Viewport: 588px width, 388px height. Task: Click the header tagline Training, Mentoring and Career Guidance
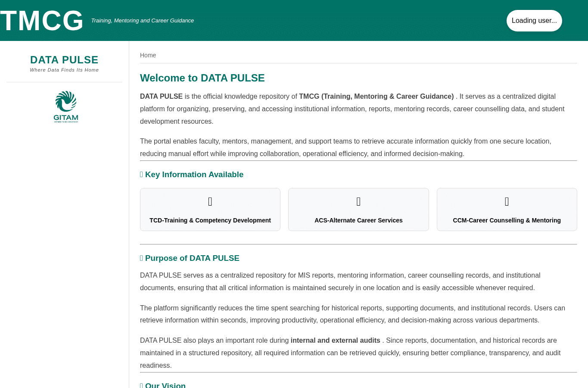coord(143,21)
